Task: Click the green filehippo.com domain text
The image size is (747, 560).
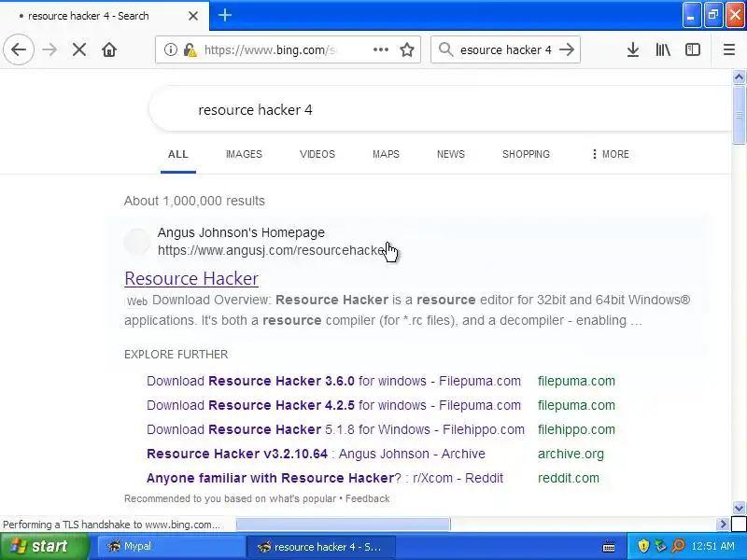Action: tap(576, 429)
